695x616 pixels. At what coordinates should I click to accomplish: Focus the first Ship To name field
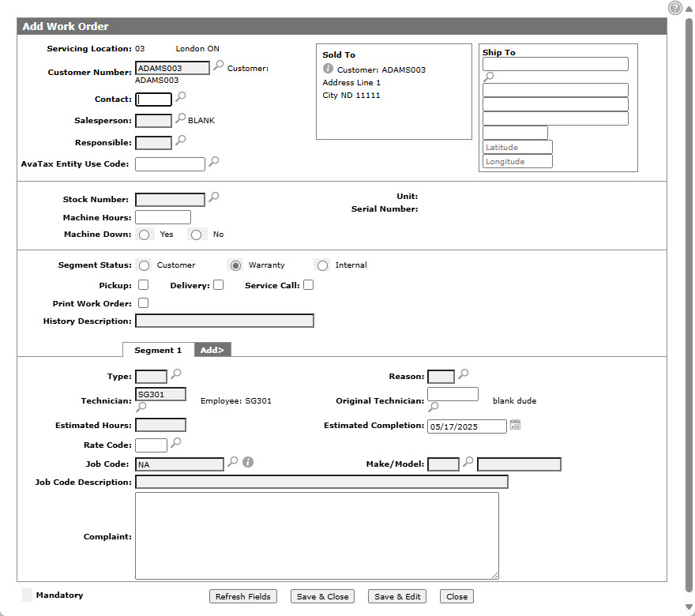pos(555,64)
